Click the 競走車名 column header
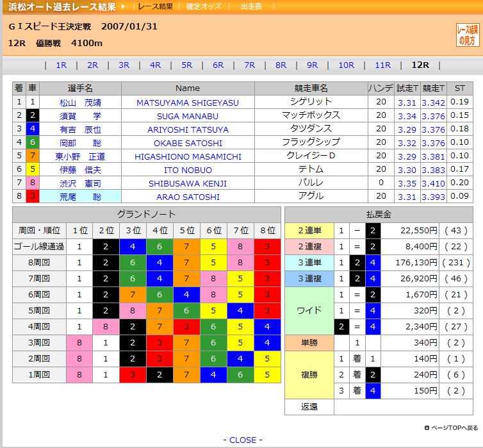The width and height of the screenshot is (483, 448). click(x=311, y=88)
